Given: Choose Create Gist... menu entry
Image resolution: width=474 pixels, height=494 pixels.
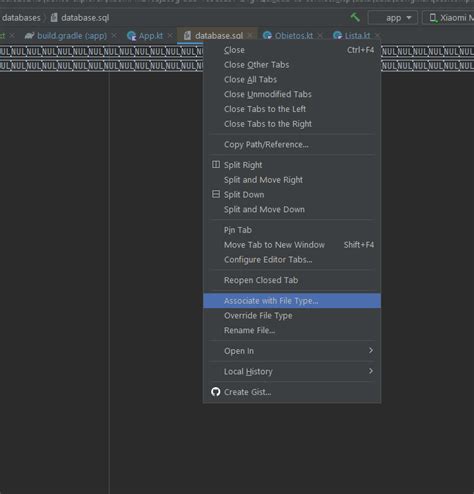Looking at the screenshot, I should (292, 392).
